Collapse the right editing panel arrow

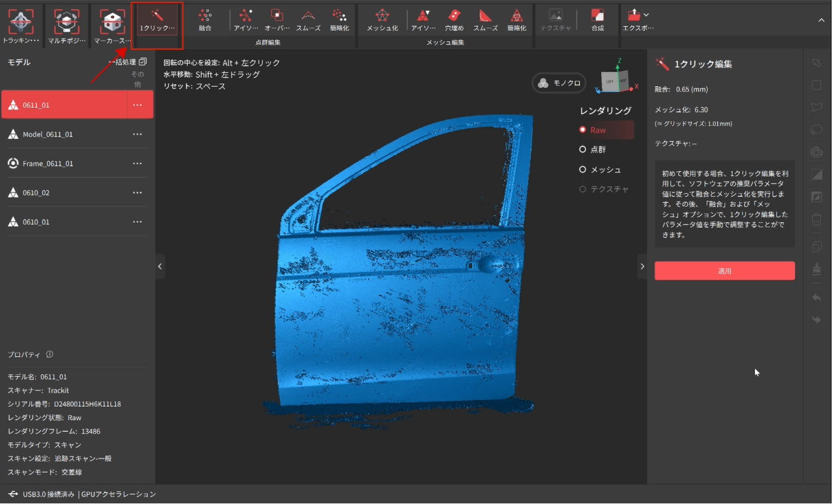(x=642, y=266)
